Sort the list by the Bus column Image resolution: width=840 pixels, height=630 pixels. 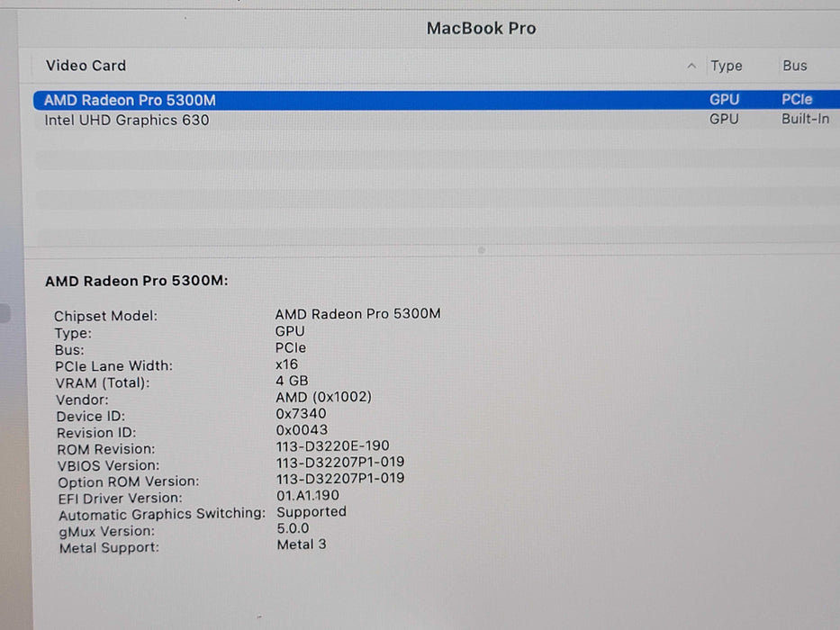coord(795,65)
